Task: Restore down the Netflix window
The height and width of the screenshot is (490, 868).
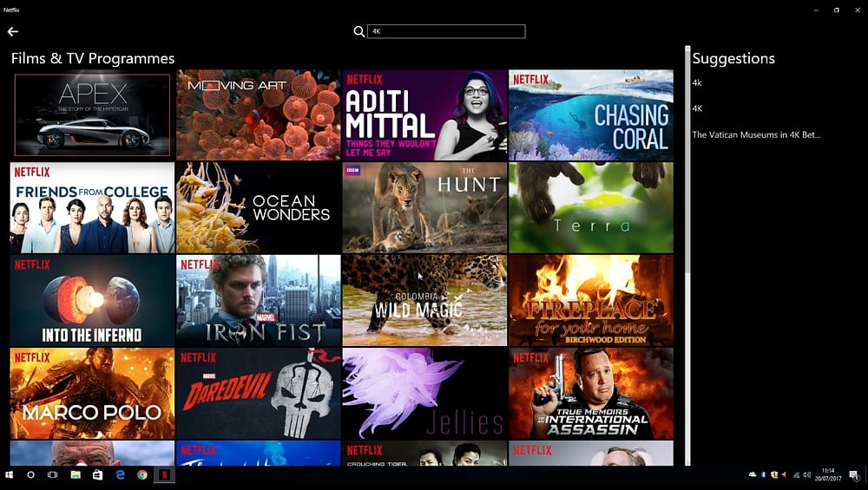Action: point(837,10)
